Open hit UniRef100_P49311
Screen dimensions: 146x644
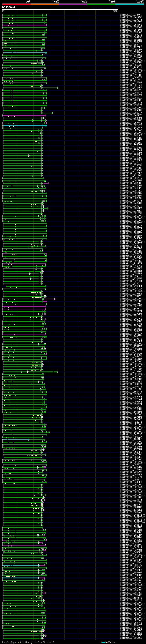click(131, 67)
